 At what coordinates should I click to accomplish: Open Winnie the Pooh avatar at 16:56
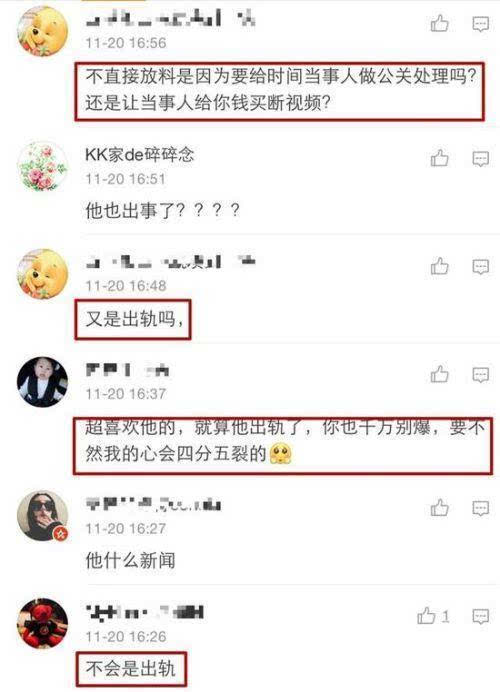[42, 31]
